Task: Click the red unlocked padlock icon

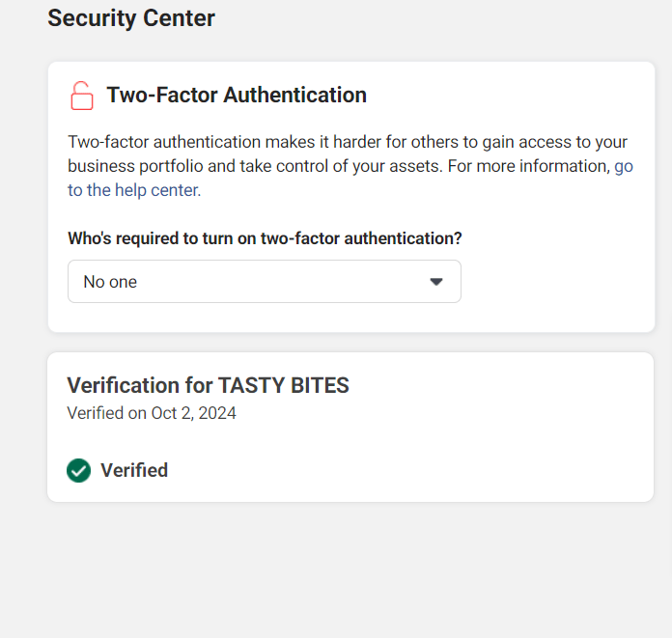Action: click(82, 96)
